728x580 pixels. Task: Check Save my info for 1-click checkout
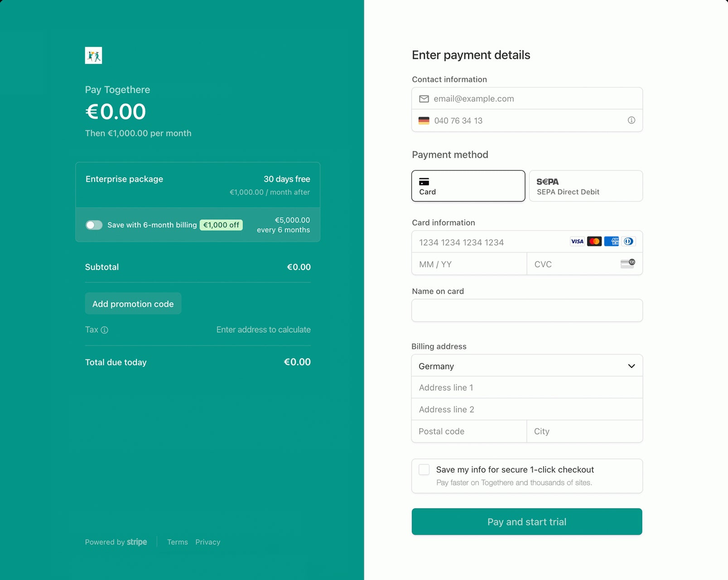pos(424,469)
